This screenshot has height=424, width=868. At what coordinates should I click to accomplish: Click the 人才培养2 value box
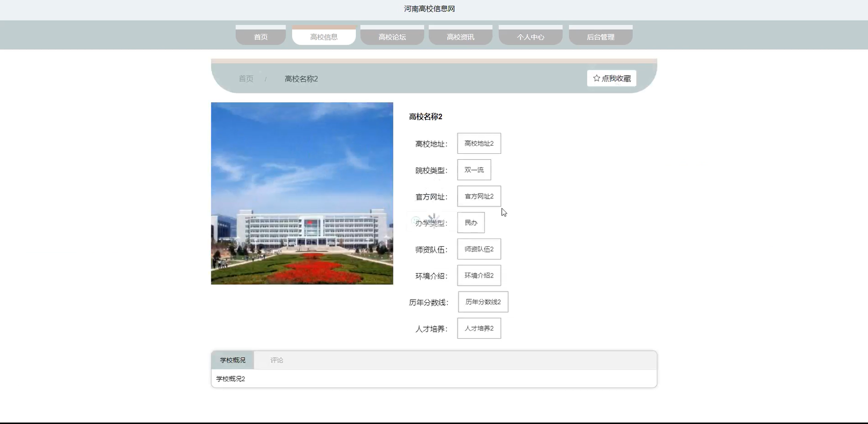479,329
